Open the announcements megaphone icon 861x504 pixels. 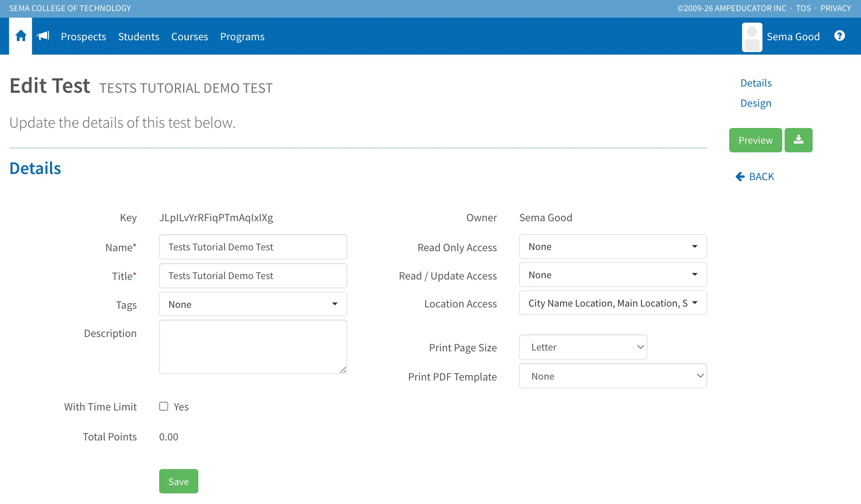point(43,36)
